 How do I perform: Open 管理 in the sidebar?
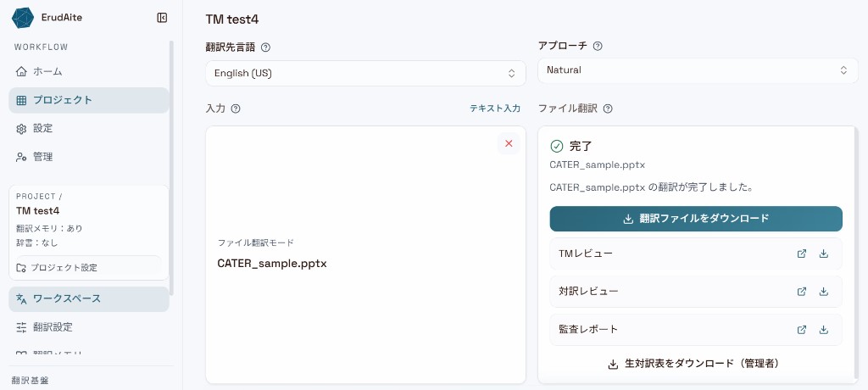pyautogui.click(x=88, y=157)
